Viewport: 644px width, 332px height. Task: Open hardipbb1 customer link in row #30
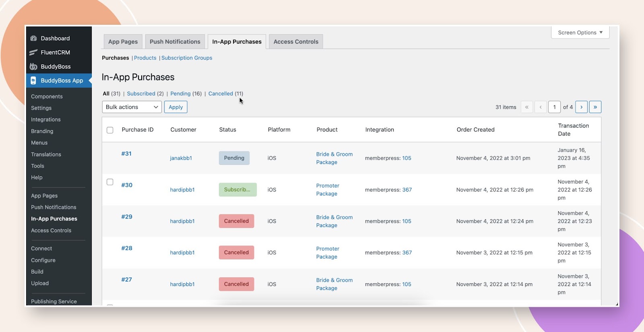coord(182,190)
